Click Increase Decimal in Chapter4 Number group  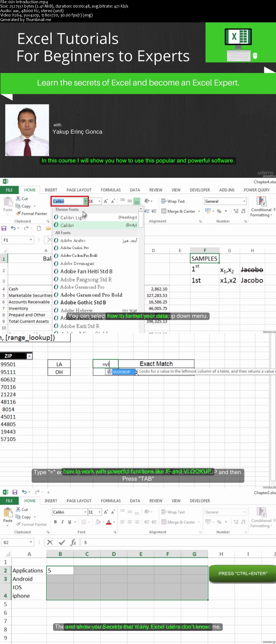236,211
